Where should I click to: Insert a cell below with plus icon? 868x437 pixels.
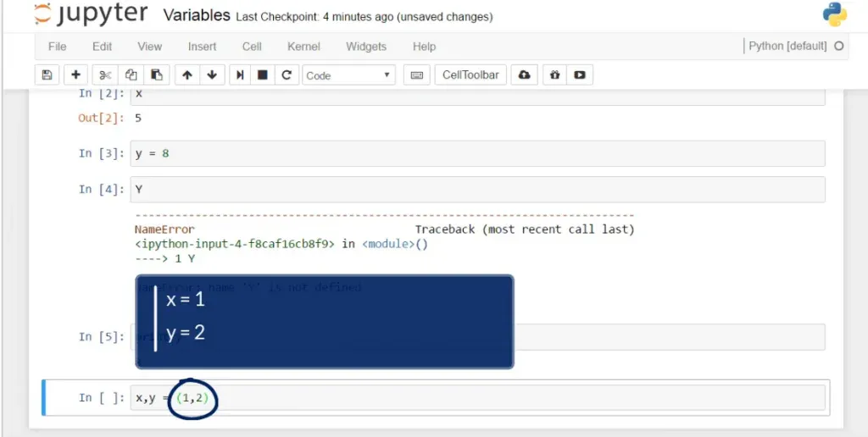(x=75, y=75)
